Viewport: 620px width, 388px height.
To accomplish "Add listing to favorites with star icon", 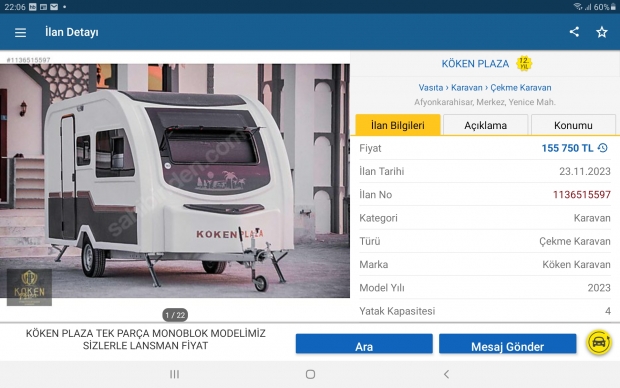I will click(602, 32).
